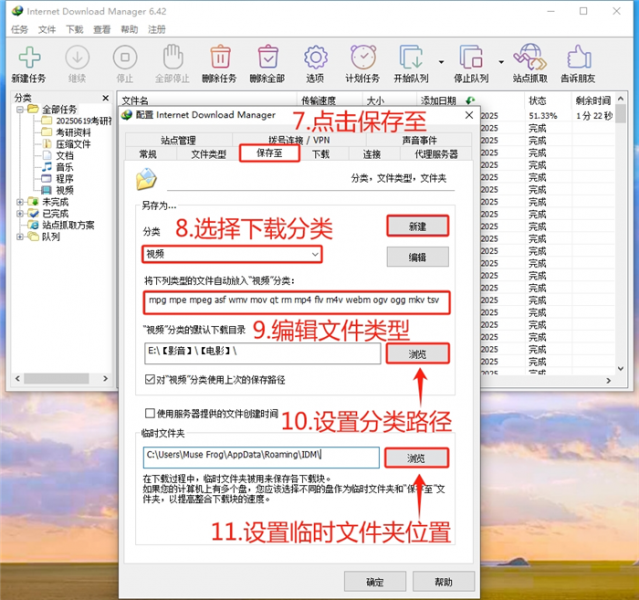Click 浏览 for the default download directory
Screen dimensions: 639x600
[x=418, y=354]
